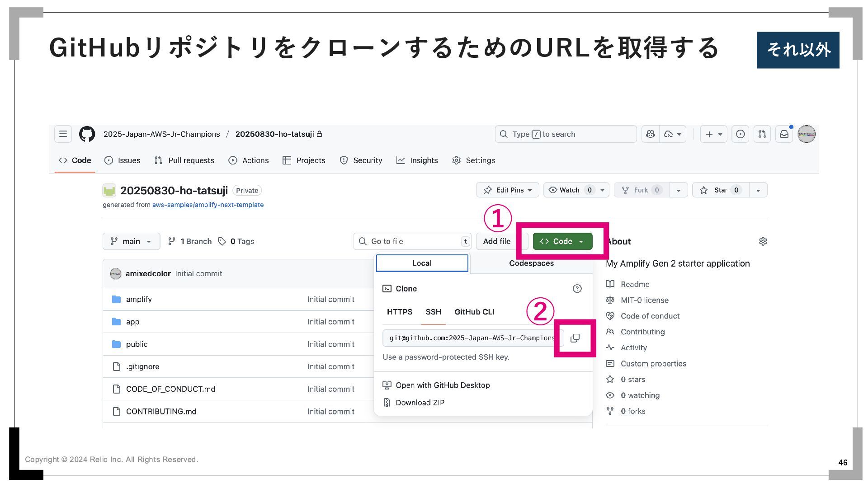Select the Codespaces tab
The height and width of the screenshot is (488, 868).
click(531, 263)
